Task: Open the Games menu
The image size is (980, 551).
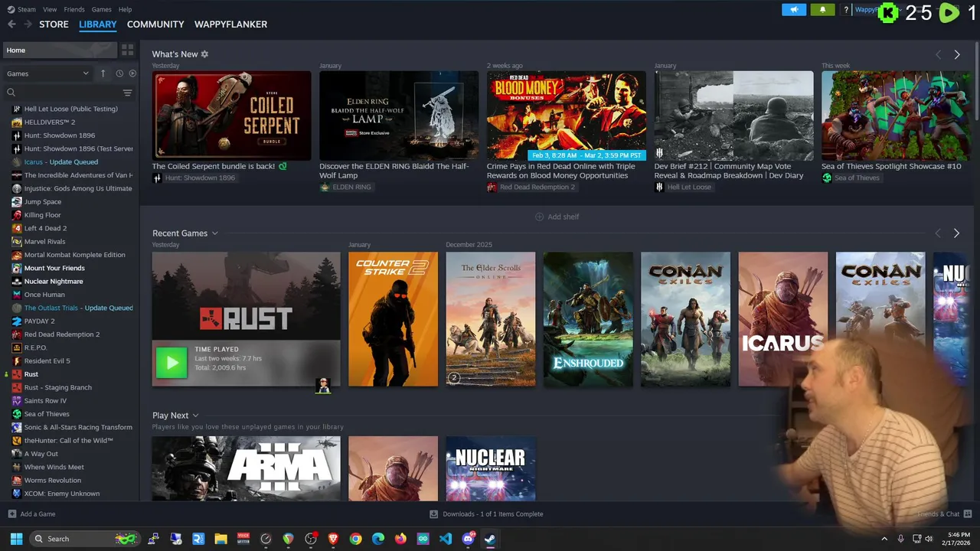Action: click(x=101, y=9)
